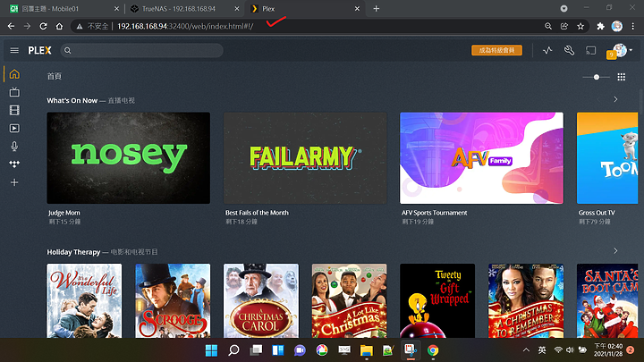This screenshot has width=644, height=362.
Task: Open Live TV in the sidebar
Action: tap(14, 92)
